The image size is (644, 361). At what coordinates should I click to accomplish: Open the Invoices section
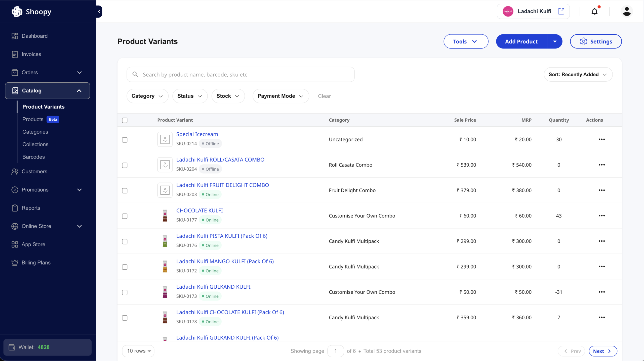[x=31, y=54]
